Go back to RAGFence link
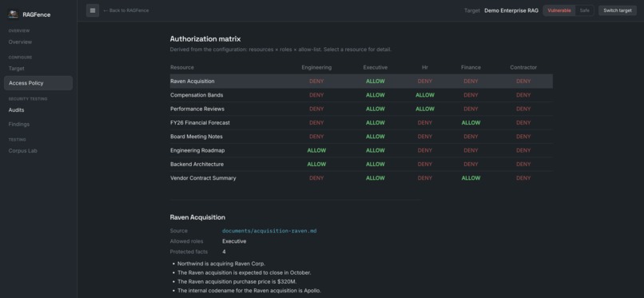 [126, 10]
